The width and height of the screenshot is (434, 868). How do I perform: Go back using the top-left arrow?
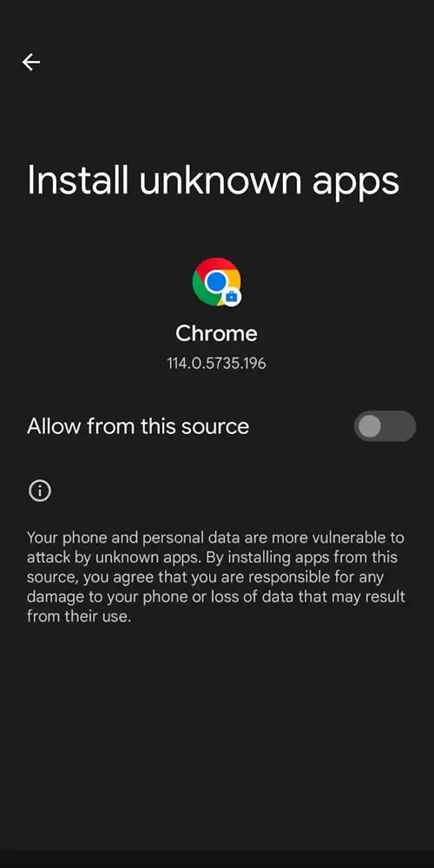[31, 62]
